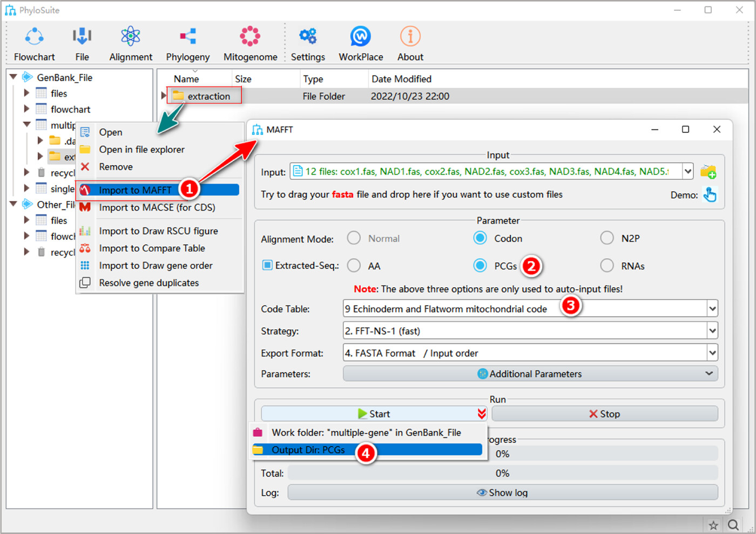The width and height of the screenshot is (756, 534).
Task: Click the magnifier search icon in status bar
Action: [733, 525]
